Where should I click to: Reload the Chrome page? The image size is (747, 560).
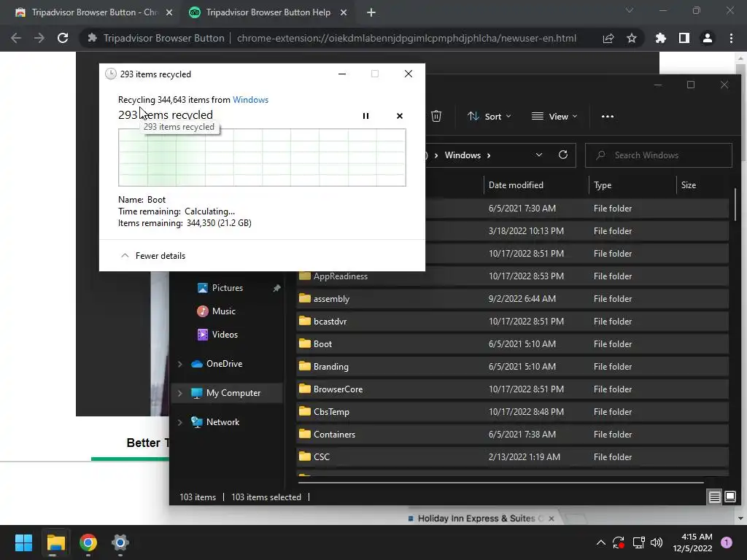point(63,38)
